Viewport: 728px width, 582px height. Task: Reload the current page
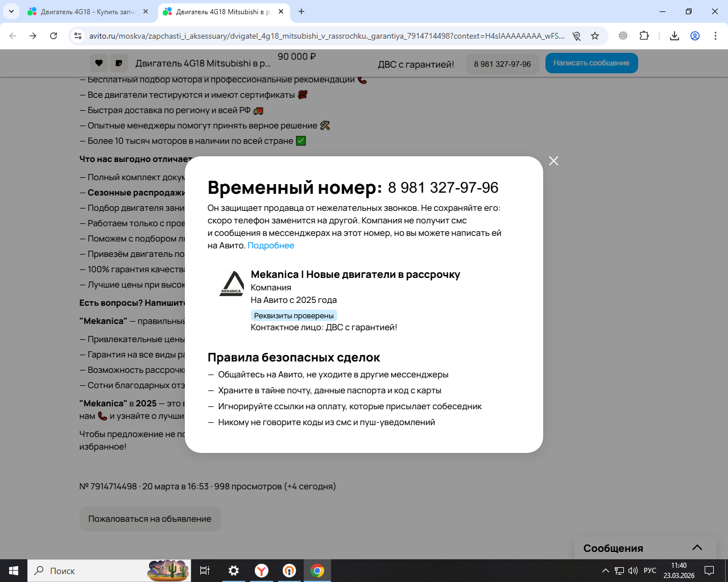pyautogui.click(x=53, y=36)
